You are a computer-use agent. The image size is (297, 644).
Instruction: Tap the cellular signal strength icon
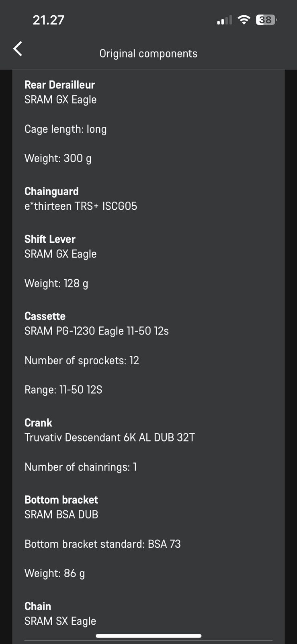[224, 20]
